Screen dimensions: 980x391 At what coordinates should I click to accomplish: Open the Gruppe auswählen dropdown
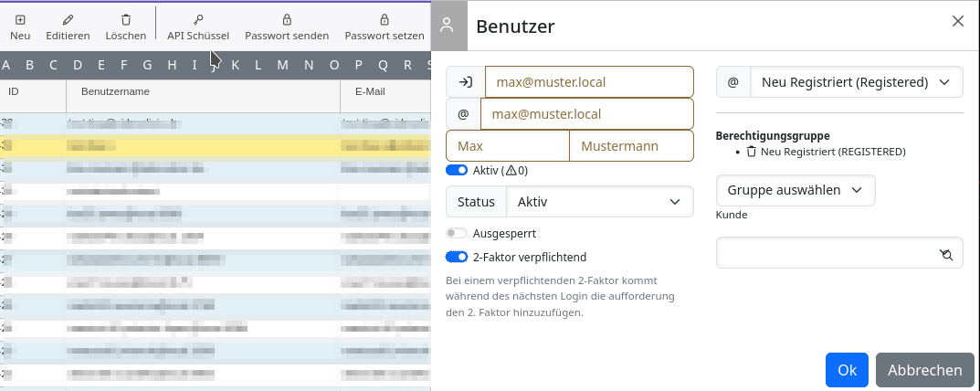795,190
